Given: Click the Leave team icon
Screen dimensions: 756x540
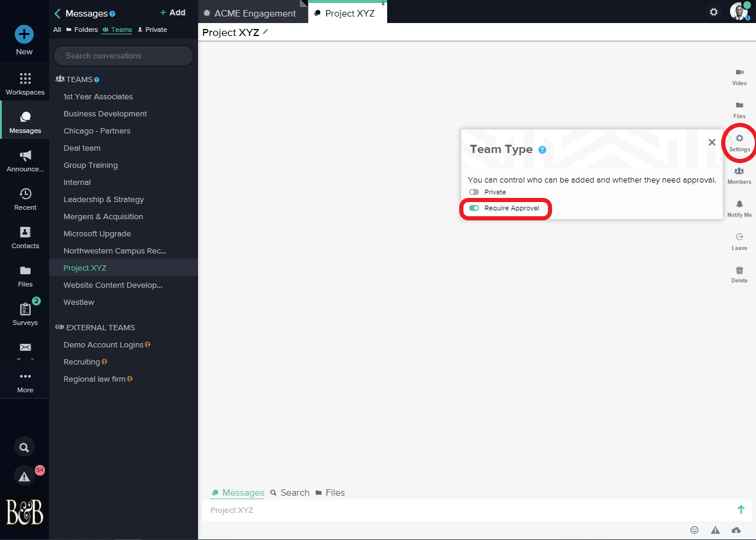Looking at the screenshot, I should point(739,238).
